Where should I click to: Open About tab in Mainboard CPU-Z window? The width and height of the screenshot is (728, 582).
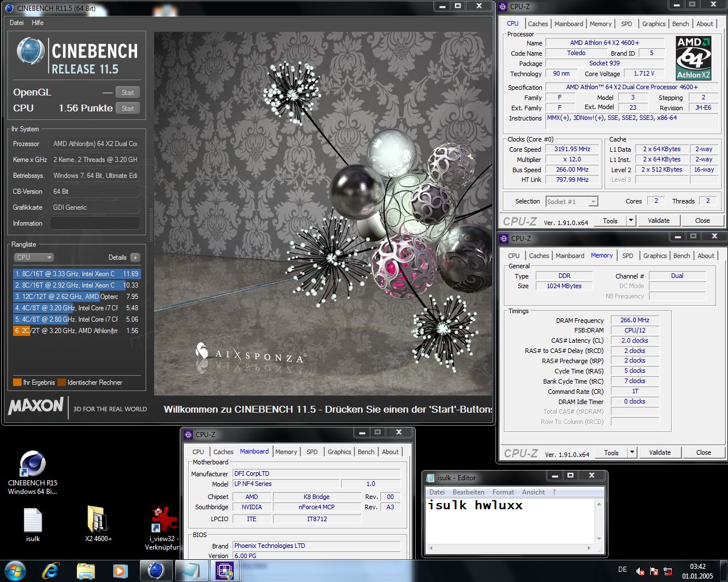pos(390,452)
